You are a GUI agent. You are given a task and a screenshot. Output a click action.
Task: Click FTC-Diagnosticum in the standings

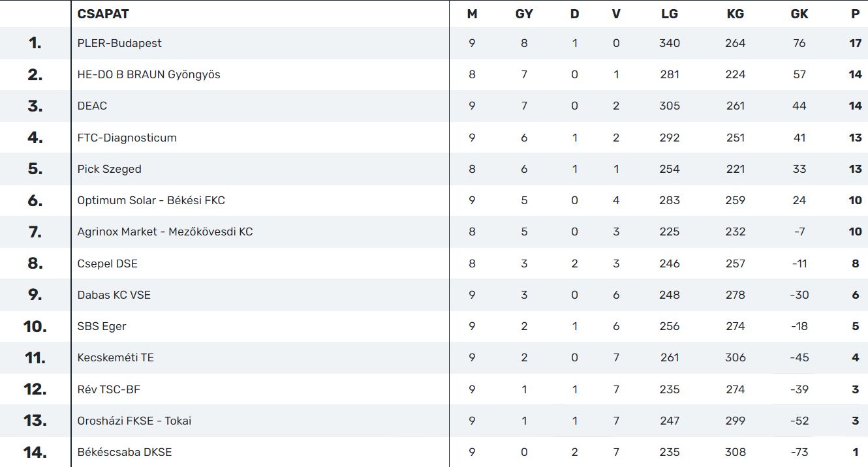127,138
